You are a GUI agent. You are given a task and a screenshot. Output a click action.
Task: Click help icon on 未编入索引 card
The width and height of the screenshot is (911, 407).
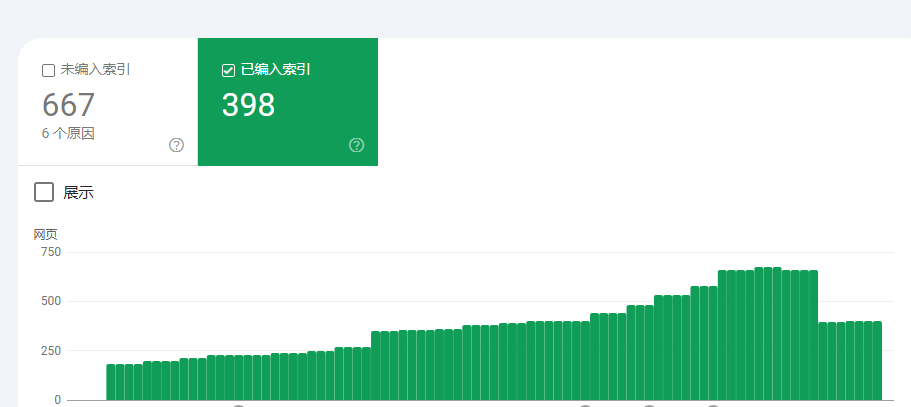[x=177, y=145]
